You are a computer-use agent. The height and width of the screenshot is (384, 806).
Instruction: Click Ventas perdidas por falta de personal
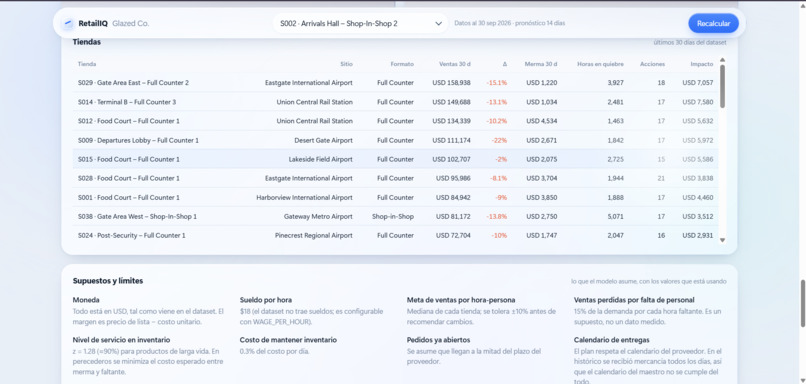coord(634,300)
